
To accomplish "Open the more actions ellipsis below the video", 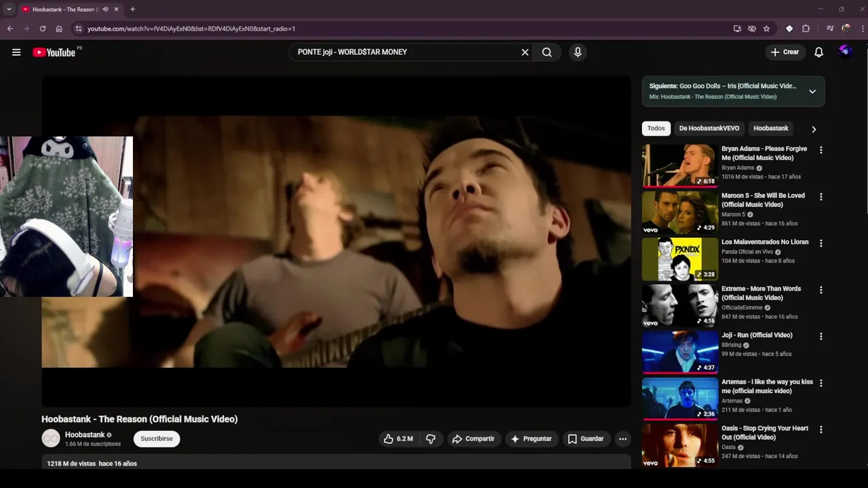I will click(x=623, y=439).
